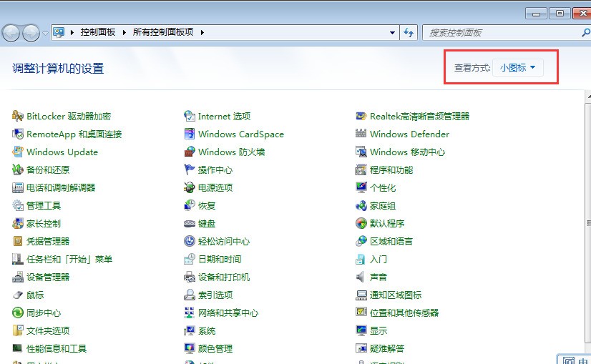Click the vertical scrollbar thumb

588,223
